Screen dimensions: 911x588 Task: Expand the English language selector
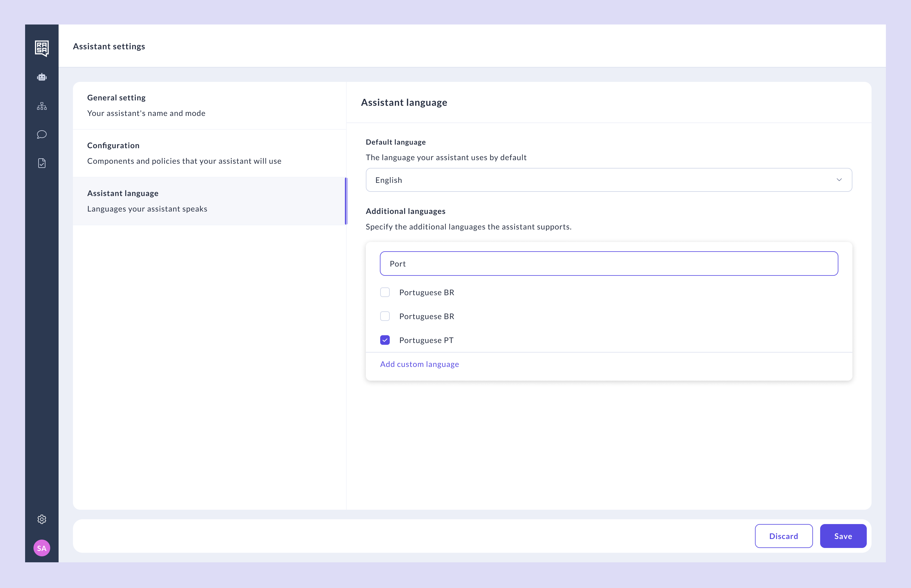click(x=609, y=180)
